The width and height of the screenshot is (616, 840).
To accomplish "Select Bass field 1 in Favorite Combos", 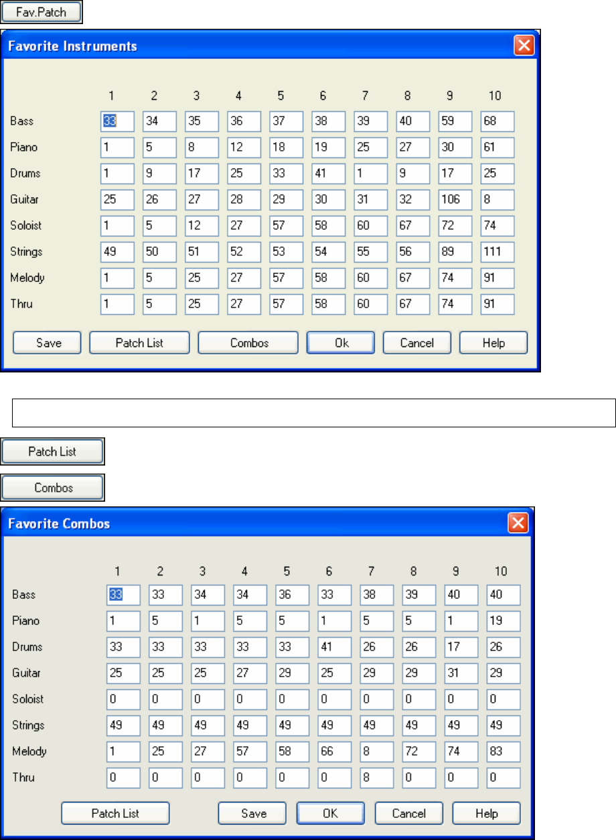I will (123, 595).
